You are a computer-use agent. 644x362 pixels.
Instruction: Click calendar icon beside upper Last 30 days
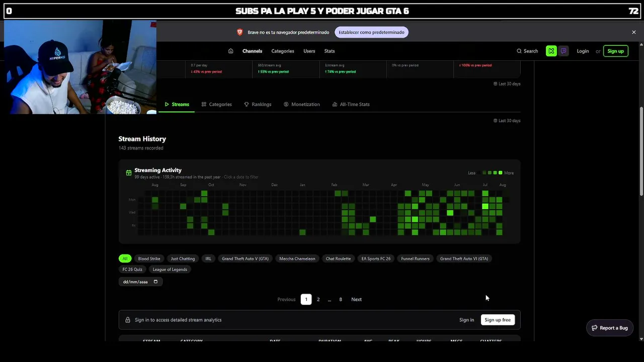pos(496,84)
